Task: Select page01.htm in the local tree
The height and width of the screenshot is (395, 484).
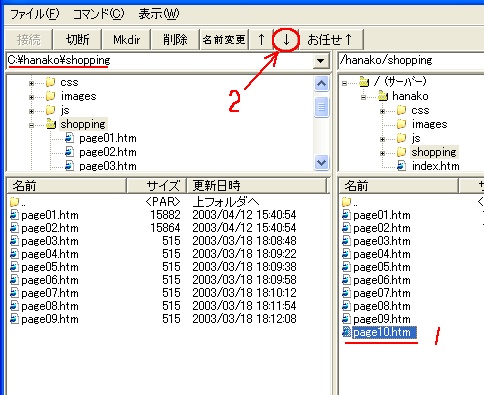Action: pyautogui.click(x=108, y=138)
